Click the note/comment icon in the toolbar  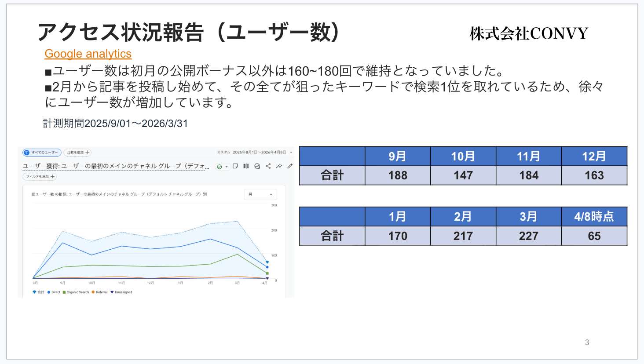pos(236,167)
